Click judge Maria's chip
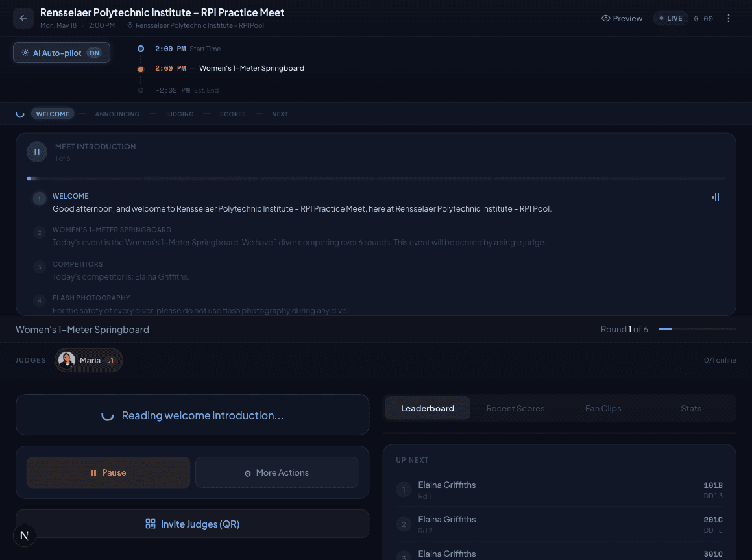Screen dimensions: 752x560 tap(89, 360)
